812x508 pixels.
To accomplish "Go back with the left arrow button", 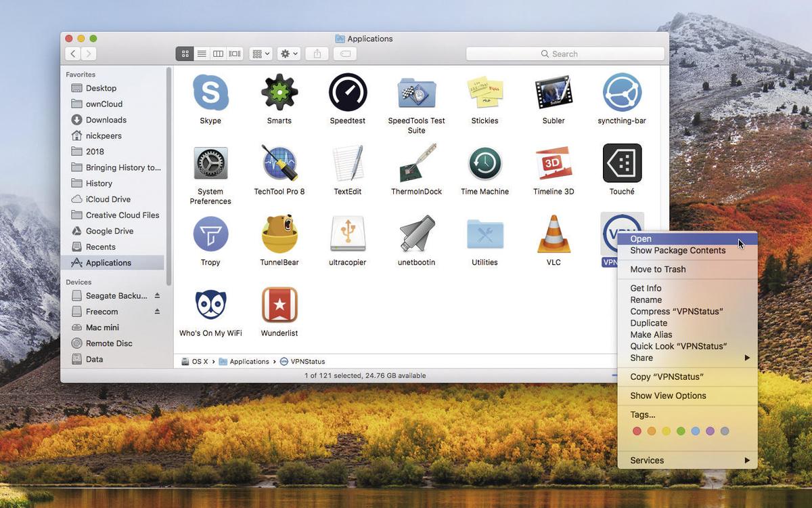I will [72, 54].
